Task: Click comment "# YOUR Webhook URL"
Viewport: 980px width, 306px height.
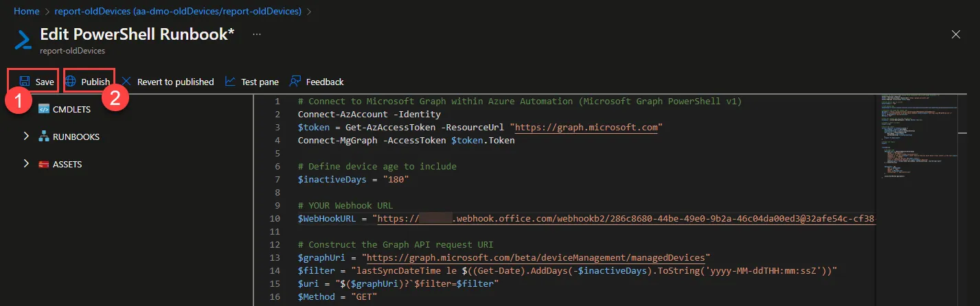Action: coord(347,206)
